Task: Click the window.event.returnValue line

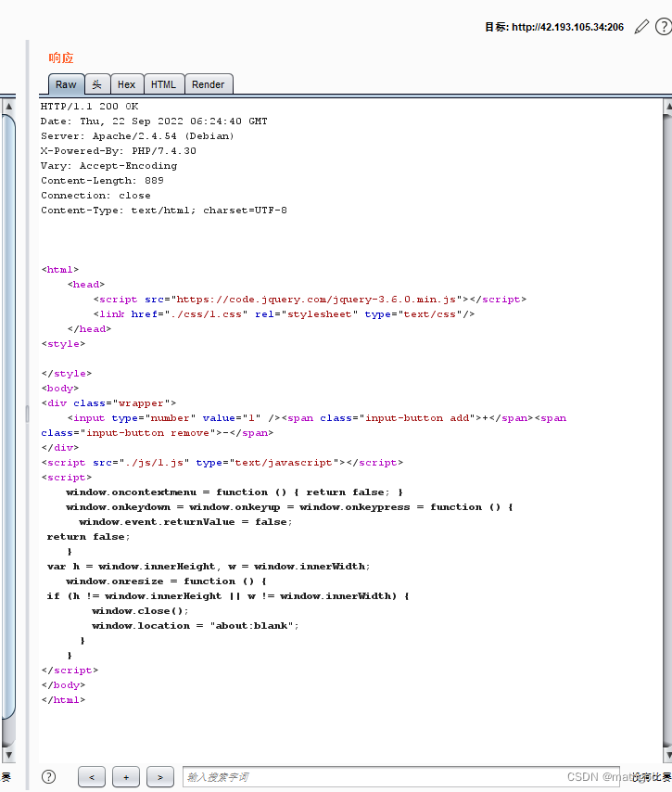Action: (x=185, y=522)
